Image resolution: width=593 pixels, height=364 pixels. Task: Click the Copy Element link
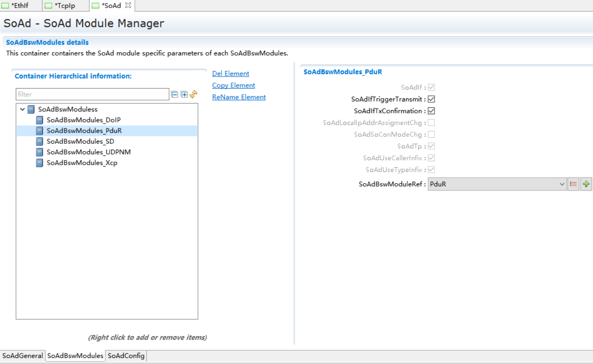click(x=233, y=86)
